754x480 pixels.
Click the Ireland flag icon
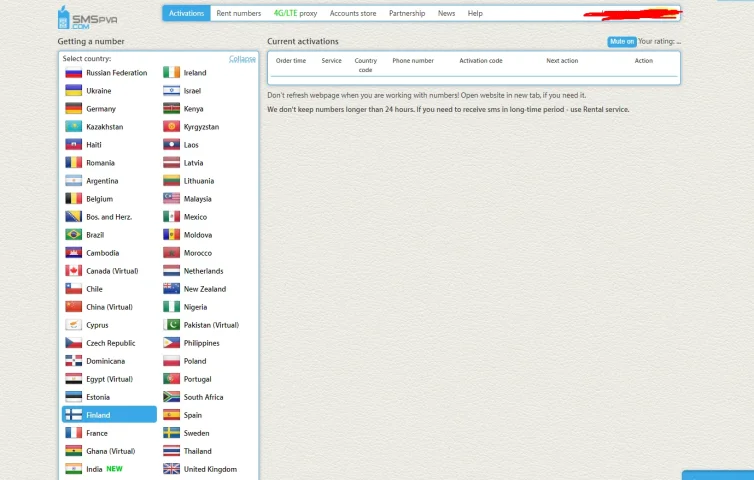[x=171, y=73]
